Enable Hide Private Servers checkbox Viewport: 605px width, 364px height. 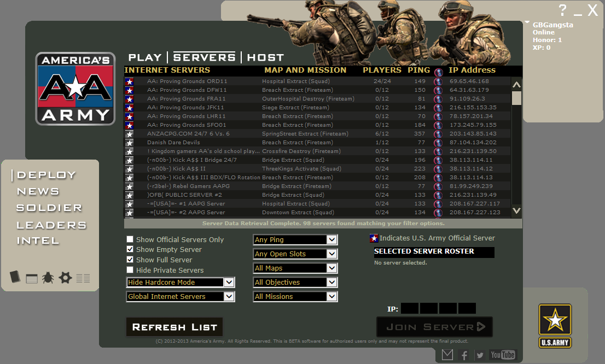(x=130, y=270)
